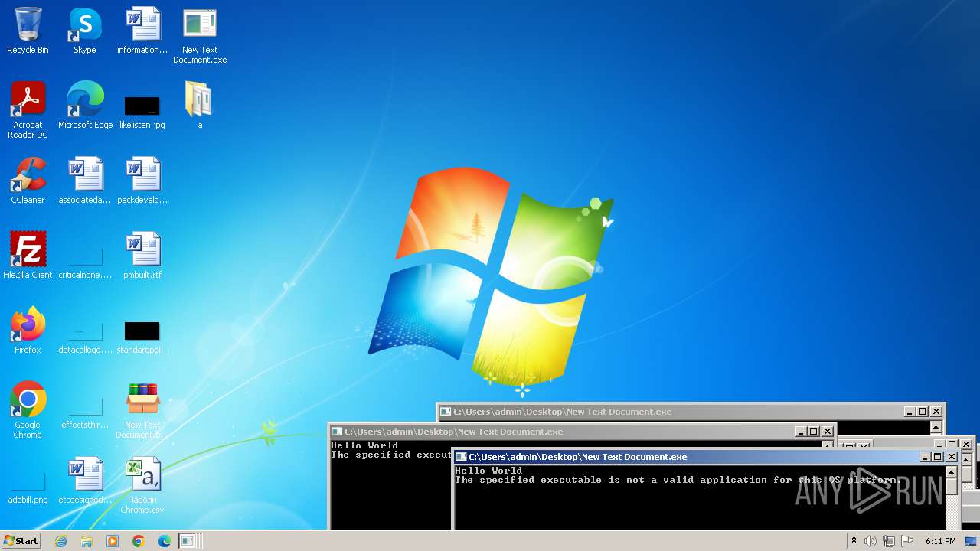Open the volume speaker tray icon
Viewport: 980px width, 551px height.
point(871,541)
